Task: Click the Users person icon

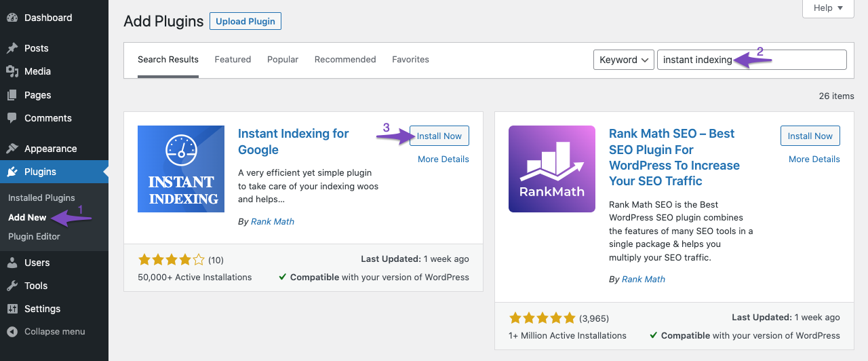Action: pyautogui.click(x=12, y=263)
